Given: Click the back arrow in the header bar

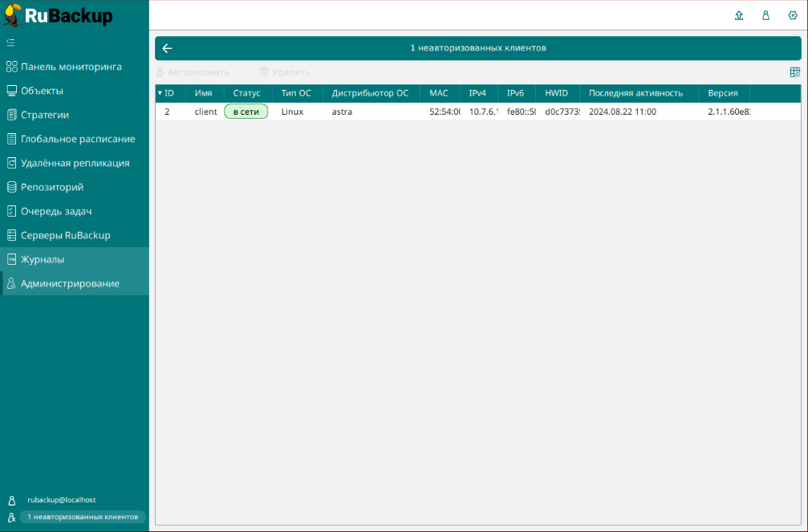Looking at the screenshot, I should 167,48.
